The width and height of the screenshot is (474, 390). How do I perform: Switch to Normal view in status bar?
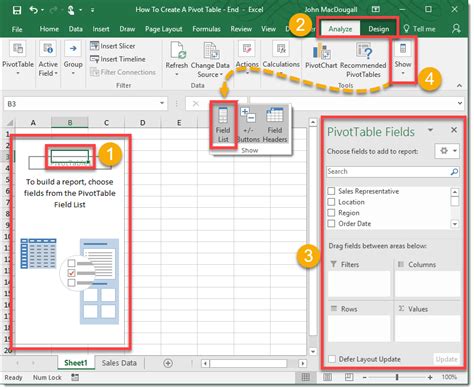tap(306, 377)
